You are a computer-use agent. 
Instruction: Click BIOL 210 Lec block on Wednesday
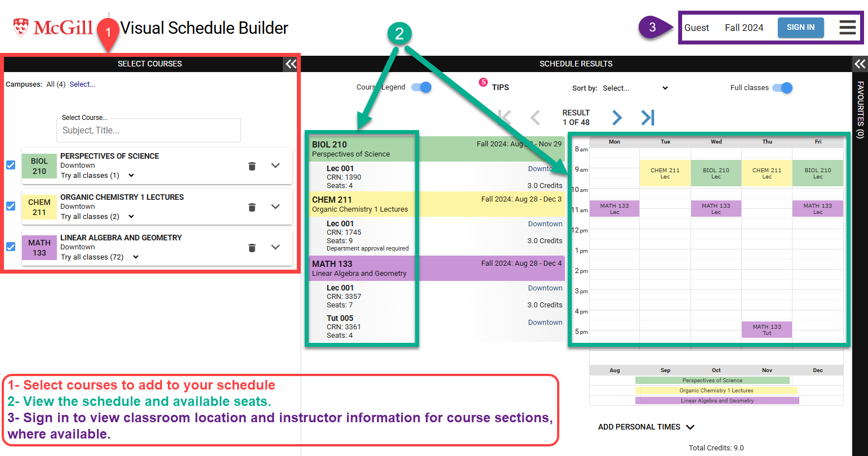tap(716, 173)
